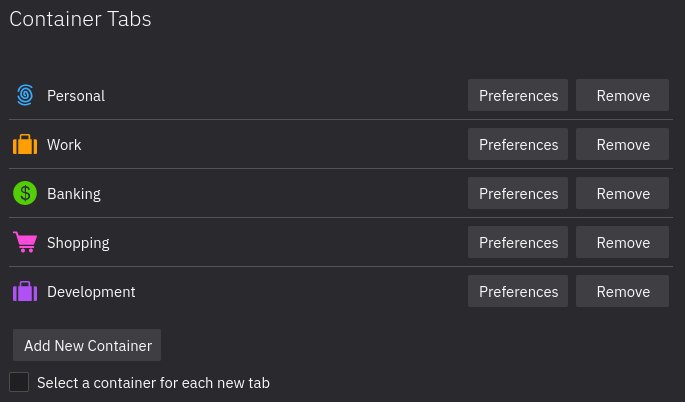Click the pink Shopping cart icon
The width and height of the screenshot is (685, 402).
coord(25,242)
